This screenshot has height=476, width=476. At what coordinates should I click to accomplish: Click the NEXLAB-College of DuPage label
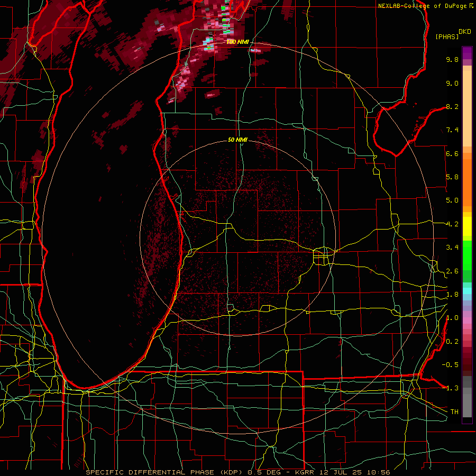(x=423, y=6)
